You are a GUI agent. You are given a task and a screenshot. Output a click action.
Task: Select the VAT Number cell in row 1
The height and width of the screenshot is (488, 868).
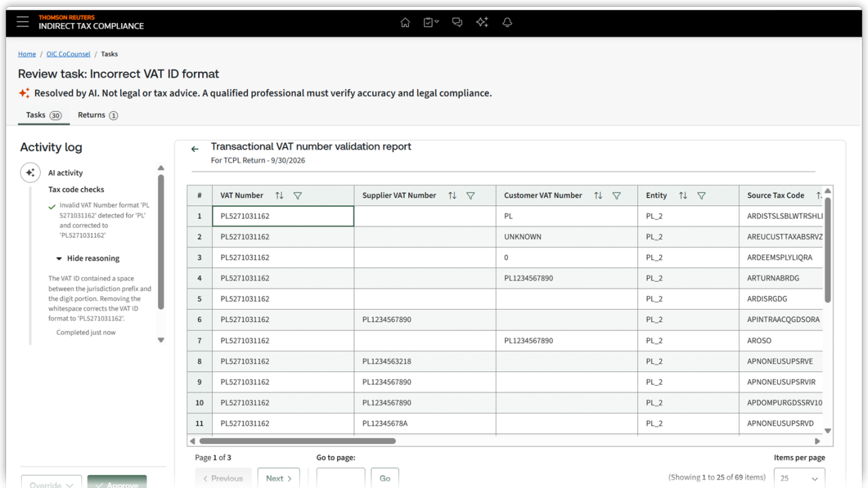(283, 216)
